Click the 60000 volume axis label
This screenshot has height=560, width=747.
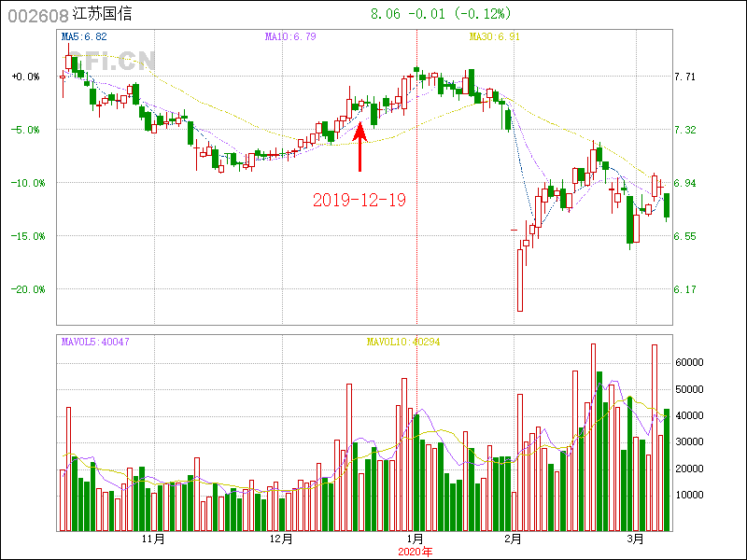click(689, 362)
